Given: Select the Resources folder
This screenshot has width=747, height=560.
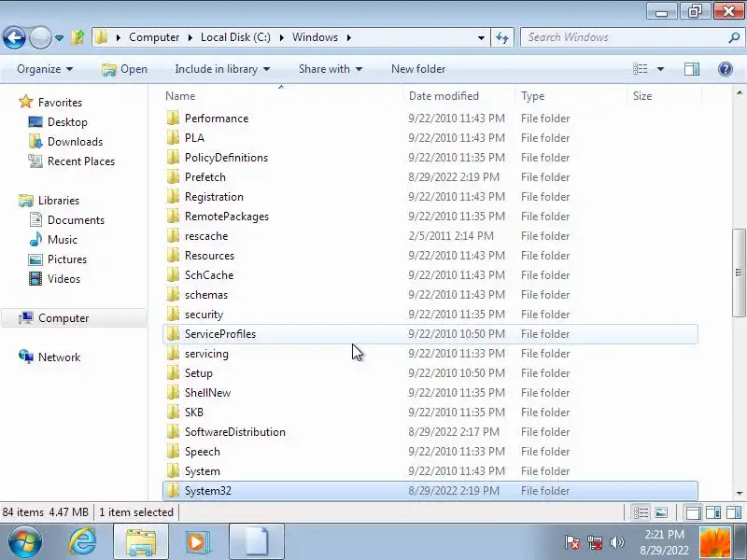Looking at the screenshot, I should coord(430,255).
